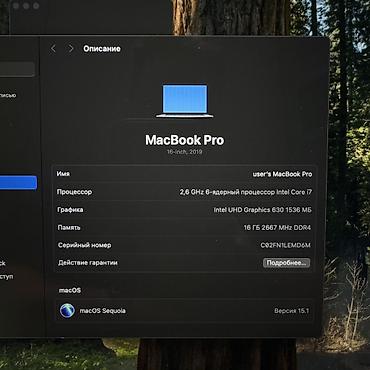The image size is (370, 370).
Task: Click the Действие гарантии label
Action: click(x=88, y=263)
